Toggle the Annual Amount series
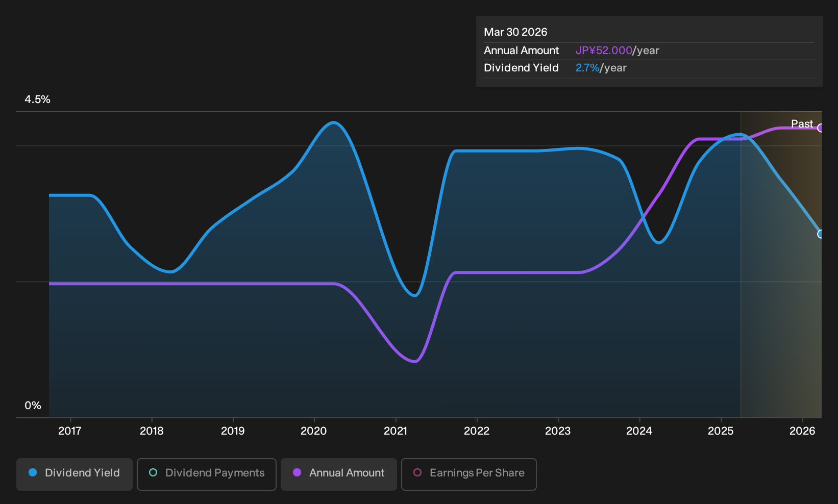 pos(339,474)
